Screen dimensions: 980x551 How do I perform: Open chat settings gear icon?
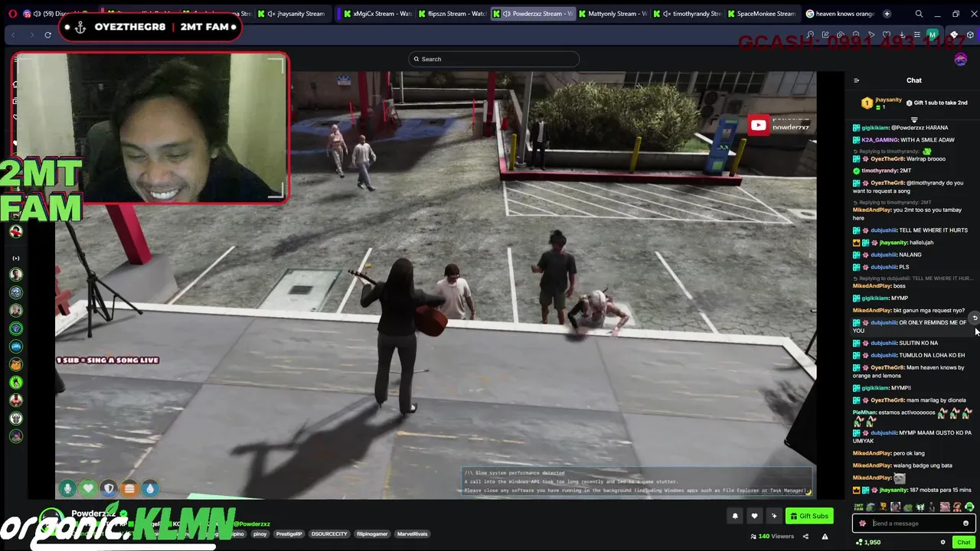point(942,542)
